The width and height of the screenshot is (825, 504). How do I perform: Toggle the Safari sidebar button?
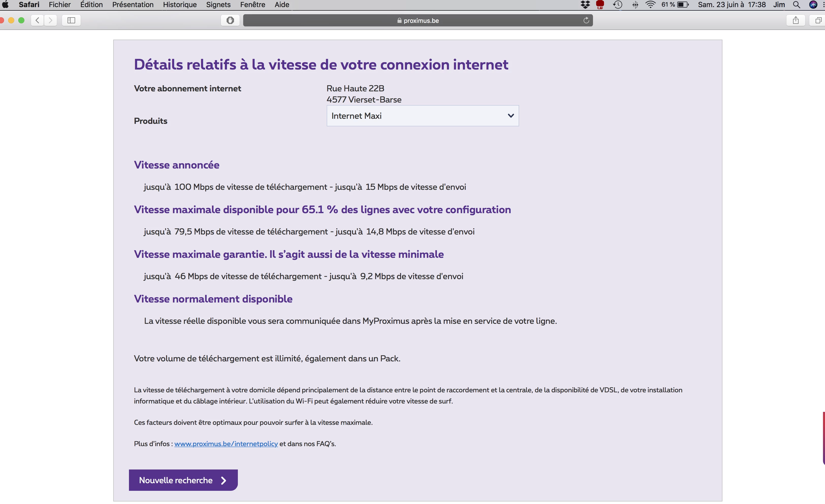point(71,20)
